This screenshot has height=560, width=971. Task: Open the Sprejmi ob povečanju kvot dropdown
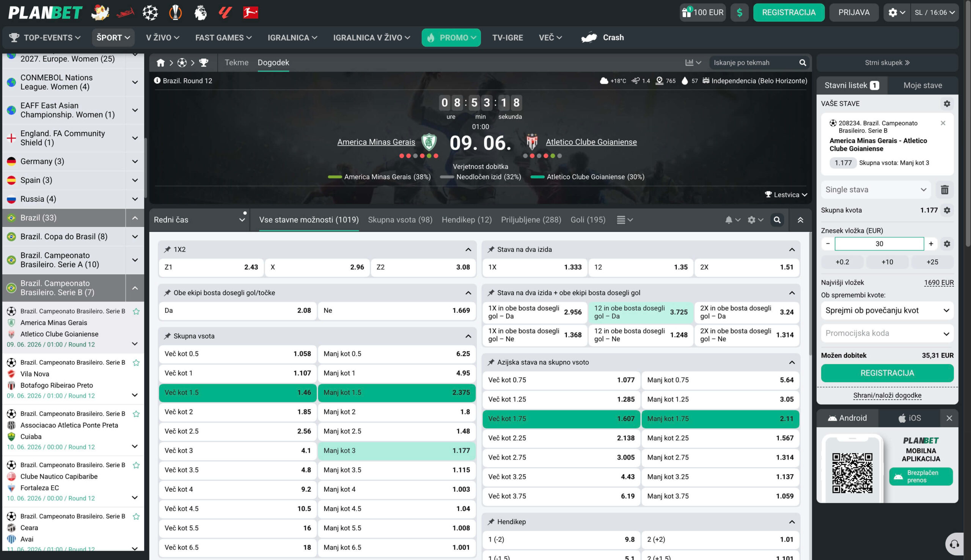coord(887,311)
